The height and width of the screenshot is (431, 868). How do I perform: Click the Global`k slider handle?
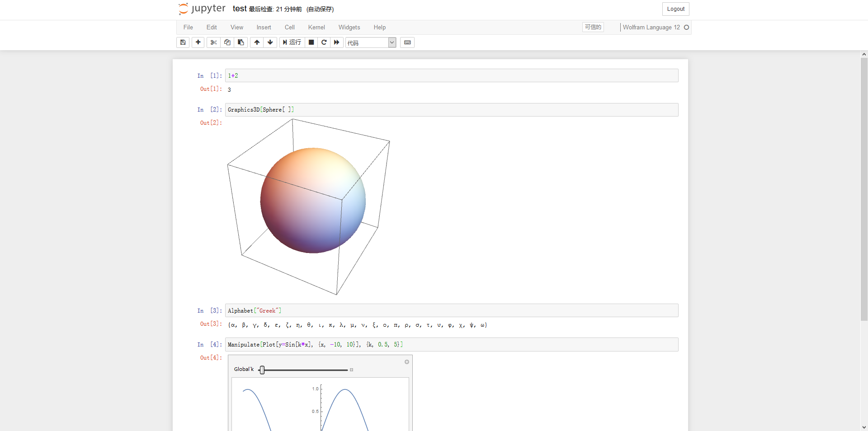coord(262,370)
